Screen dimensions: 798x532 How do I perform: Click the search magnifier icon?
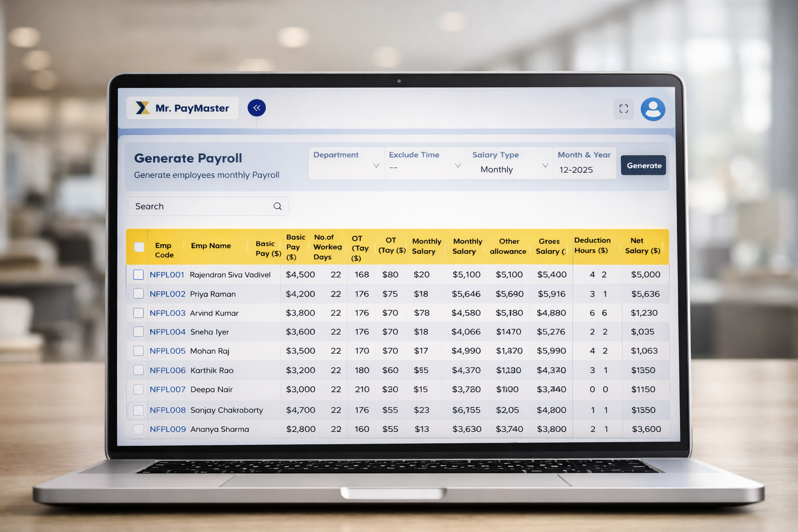(277, 206)
